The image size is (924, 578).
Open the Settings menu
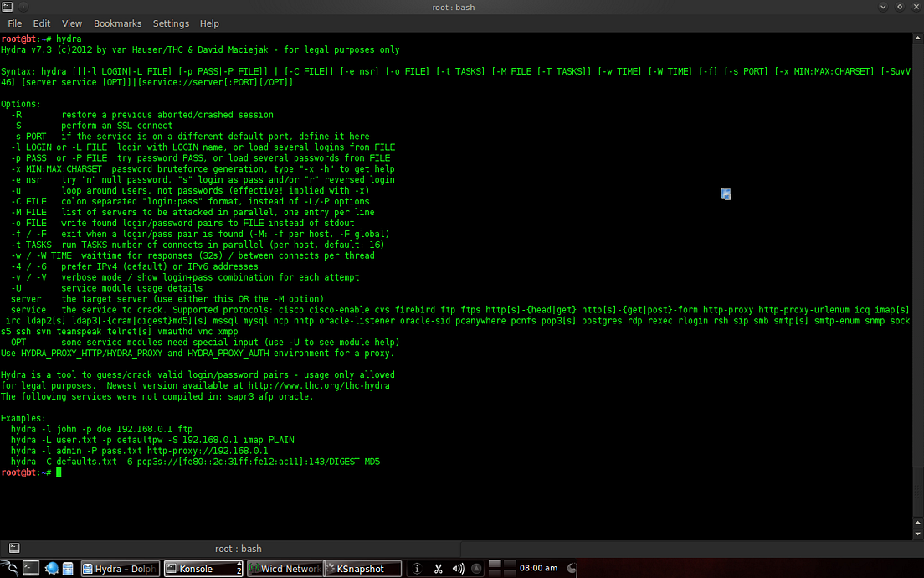[171, 23]
